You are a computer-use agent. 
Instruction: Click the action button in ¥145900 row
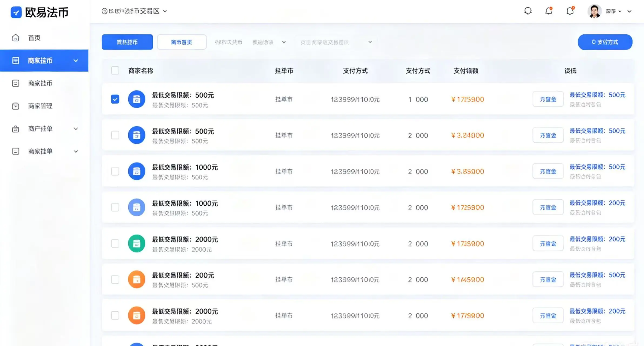click(x=548, y=279)
